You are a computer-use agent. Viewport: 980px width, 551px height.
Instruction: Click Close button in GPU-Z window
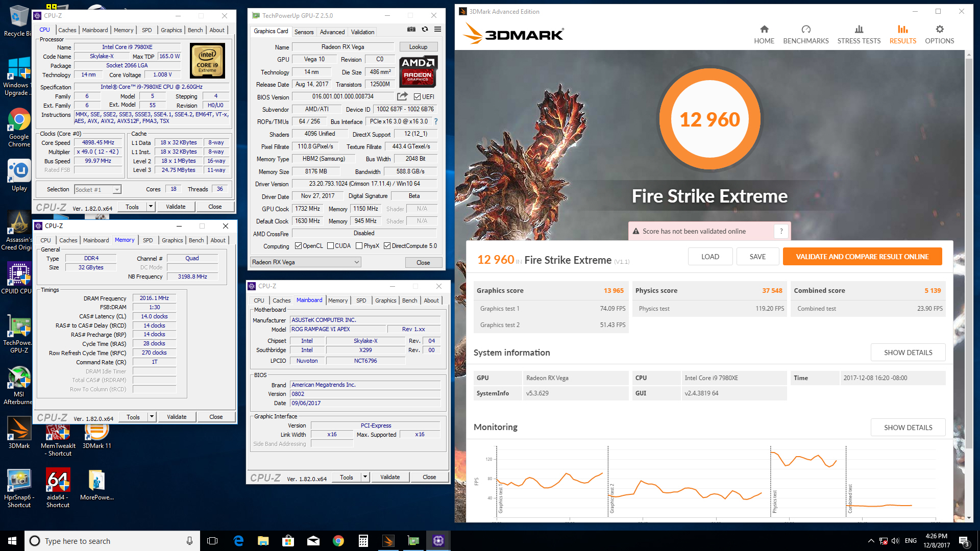coord(423,262)
